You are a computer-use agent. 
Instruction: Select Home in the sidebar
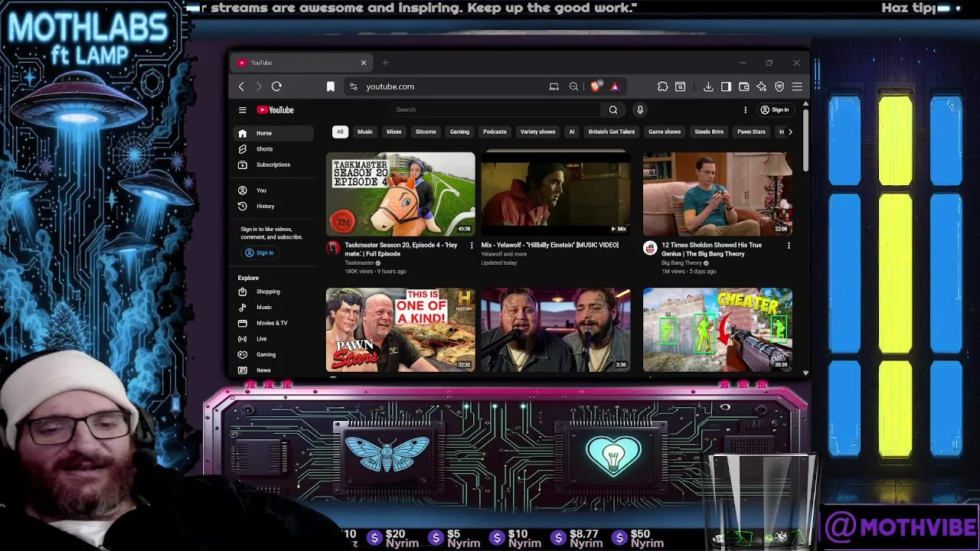274,133
